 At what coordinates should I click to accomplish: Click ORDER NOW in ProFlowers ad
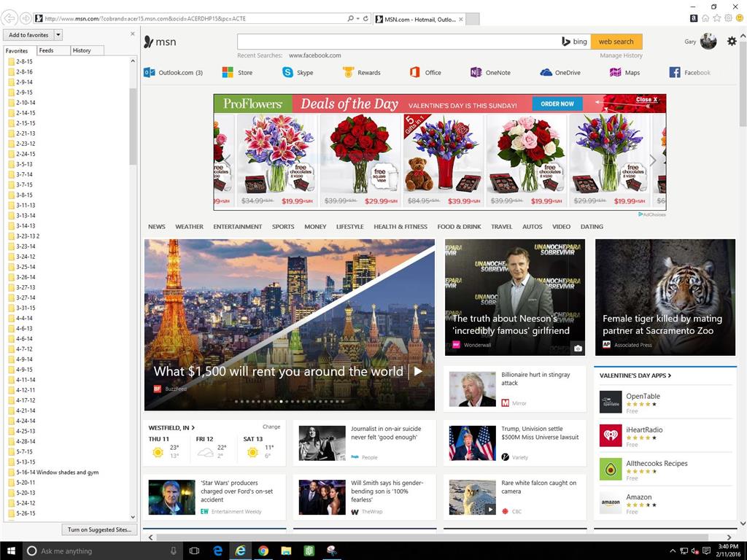(557, 104)
